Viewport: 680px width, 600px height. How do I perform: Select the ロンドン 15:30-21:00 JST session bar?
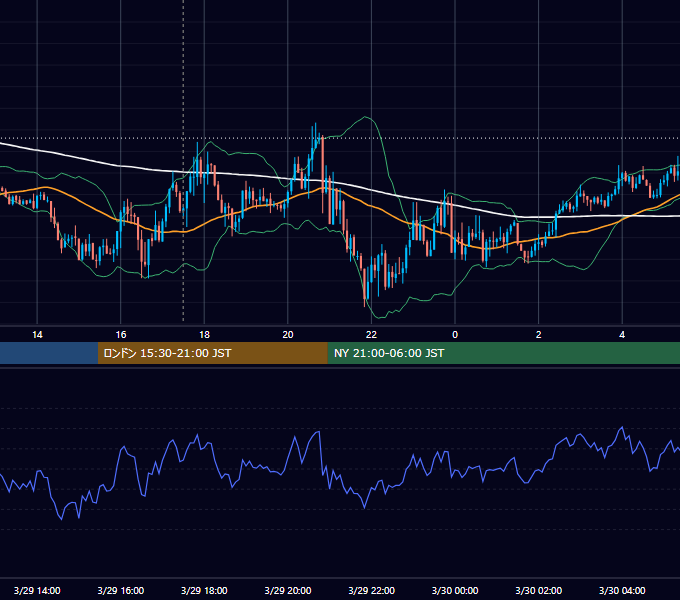[x=212, y=353]
